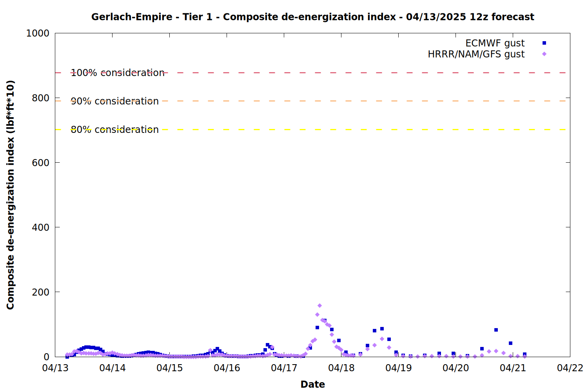Click the 100% consideration label

point(118,73)
